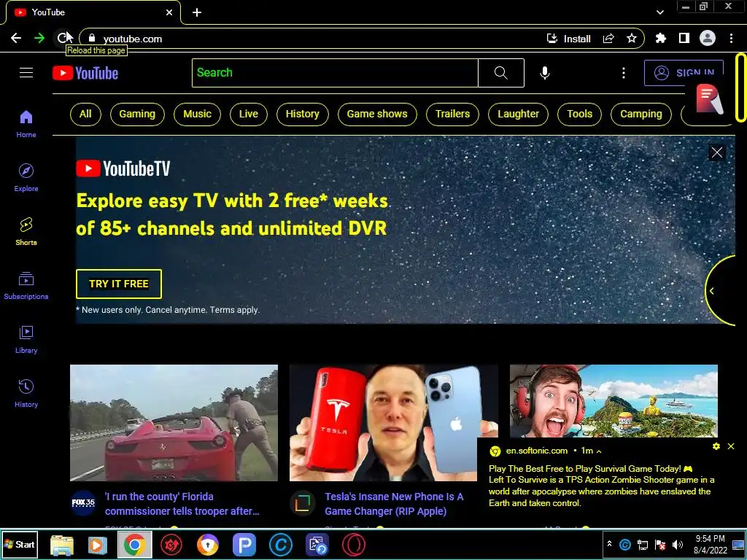
Task: Close the YouTube tab
Action: pos(169,12)
